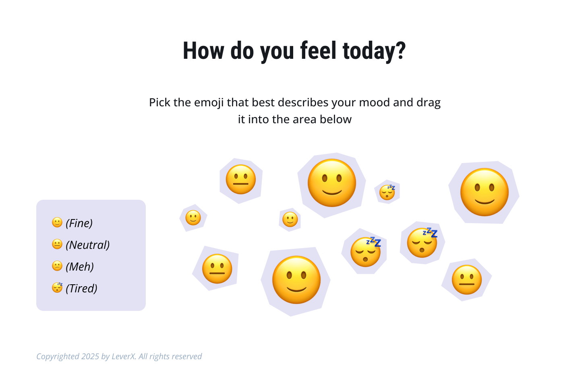Click the Fine emoji icon in the legend
This screenshot has height=389, width=588.
57,222
